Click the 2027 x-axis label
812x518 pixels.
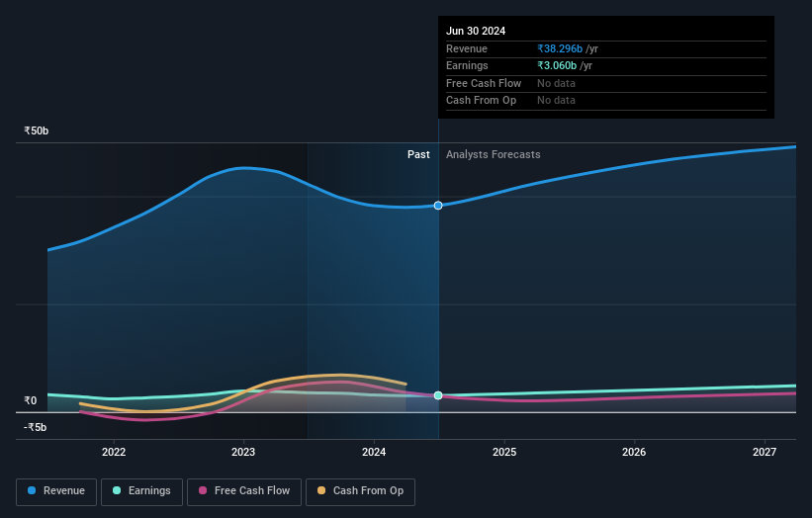click(765, 452)
